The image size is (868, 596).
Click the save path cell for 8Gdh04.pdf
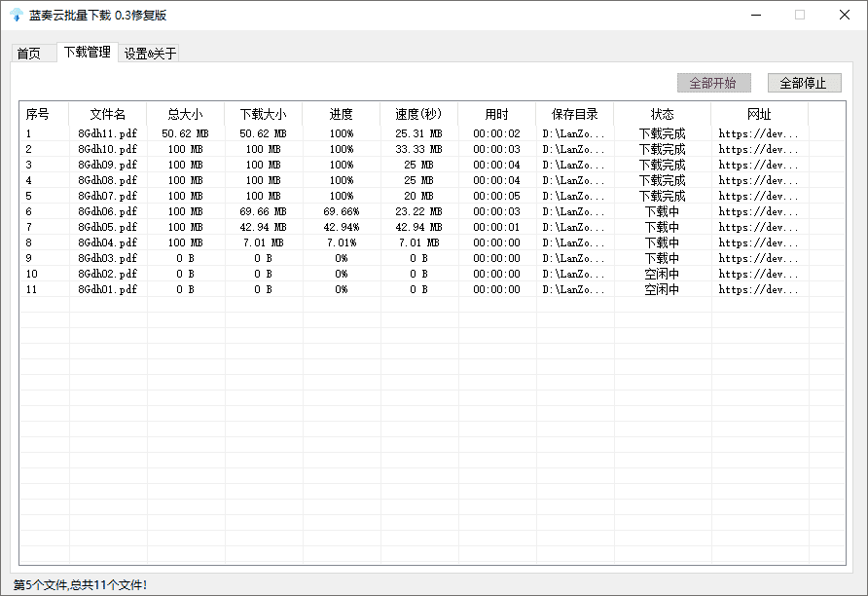click(x=574, y=242)
